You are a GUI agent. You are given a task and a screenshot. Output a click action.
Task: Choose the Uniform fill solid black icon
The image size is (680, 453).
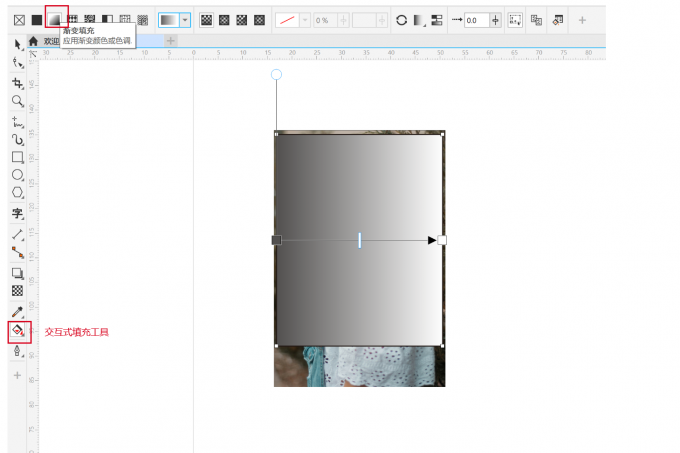37,20
